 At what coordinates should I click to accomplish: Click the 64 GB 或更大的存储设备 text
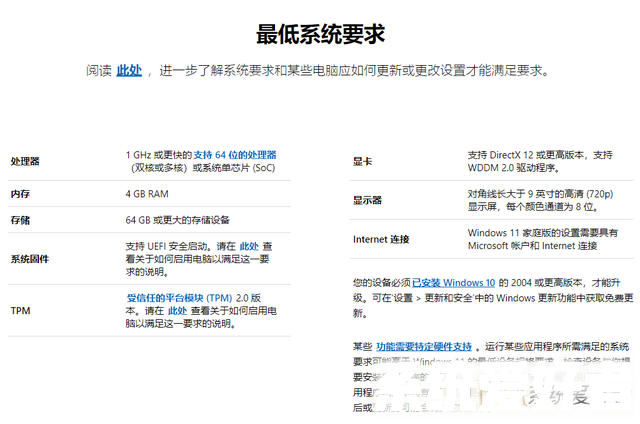(x=177, y=220)
